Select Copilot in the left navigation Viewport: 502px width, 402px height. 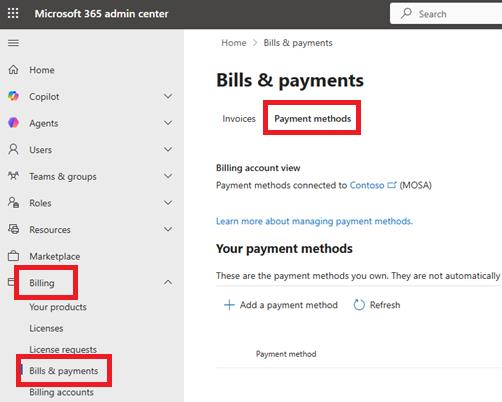click(44, 97)
